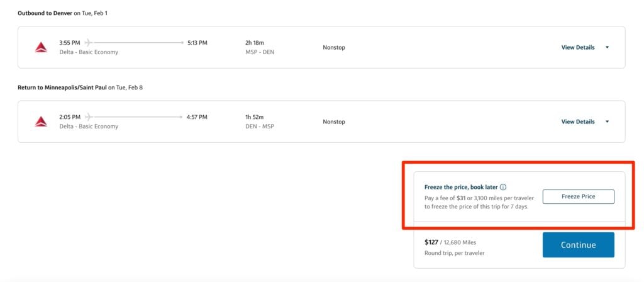
Task: Open the Freeze the price info icon
Action: point(503,187)
